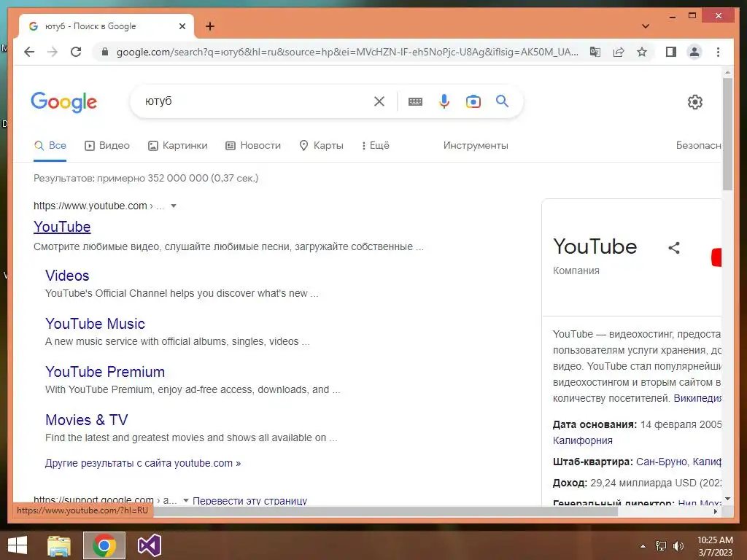This screenshot has width=747, height=560.
Task: Click the forward navigation arrow
Action: point(53,52)
